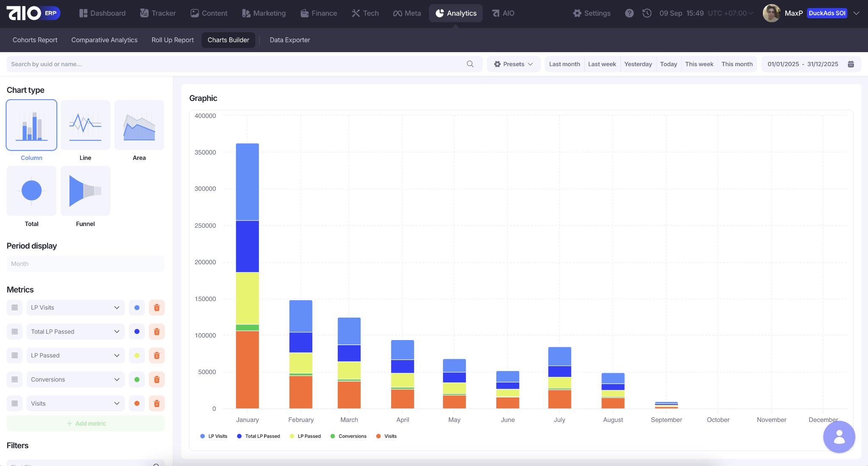Open the Period display Month selector
This screenshot has width=868, height=466.
pos(86,264)
